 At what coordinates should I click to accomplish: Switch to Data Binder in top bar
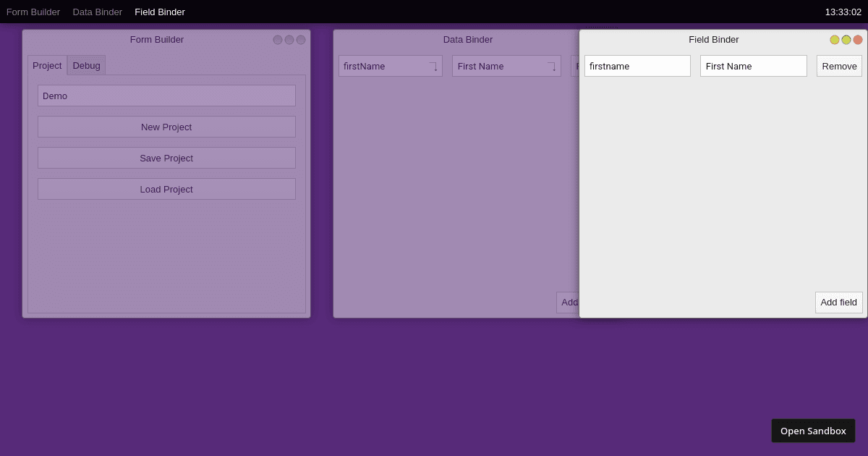click(98, 12)
